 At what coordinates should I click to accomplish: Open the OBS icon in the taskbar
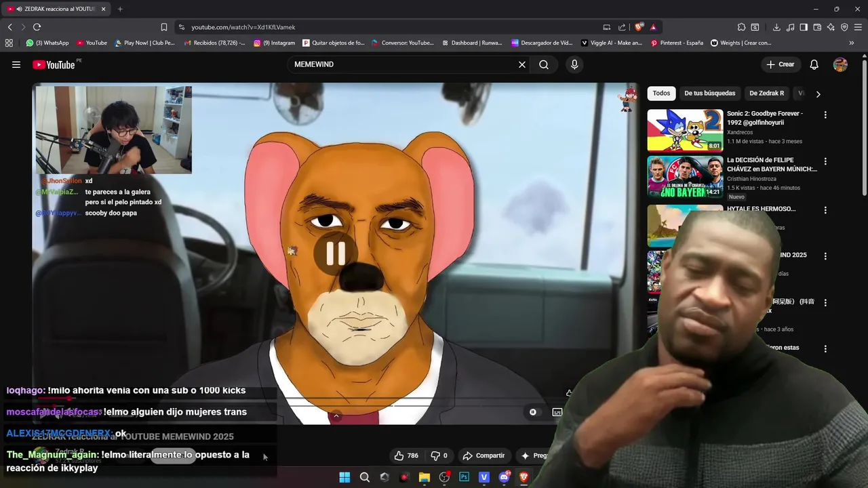click(x=444, y=477)
